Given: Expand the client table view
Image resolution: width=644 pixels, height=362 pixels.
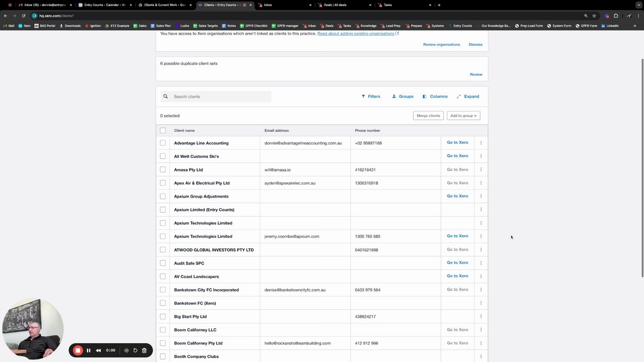Looking at the screenshot, I should click(468, 97).
